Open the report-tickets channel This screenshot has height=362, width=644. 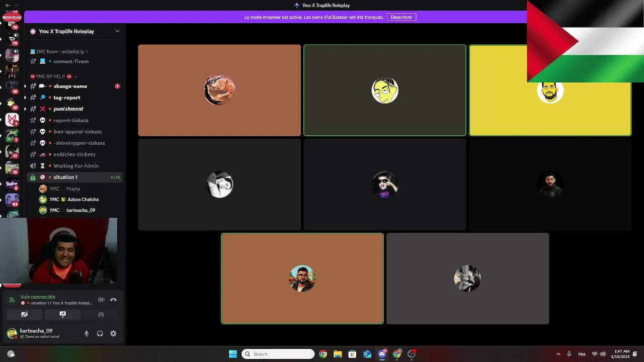point(74,120)
